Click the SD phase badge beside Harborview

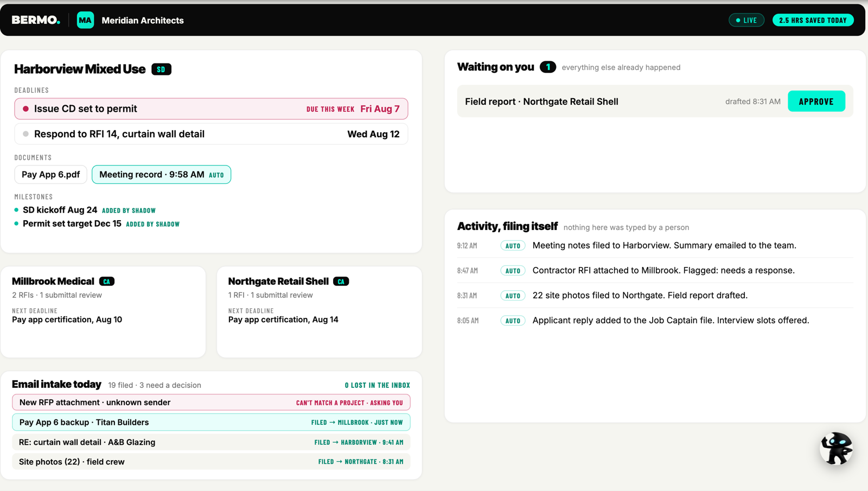coord(161,69)
